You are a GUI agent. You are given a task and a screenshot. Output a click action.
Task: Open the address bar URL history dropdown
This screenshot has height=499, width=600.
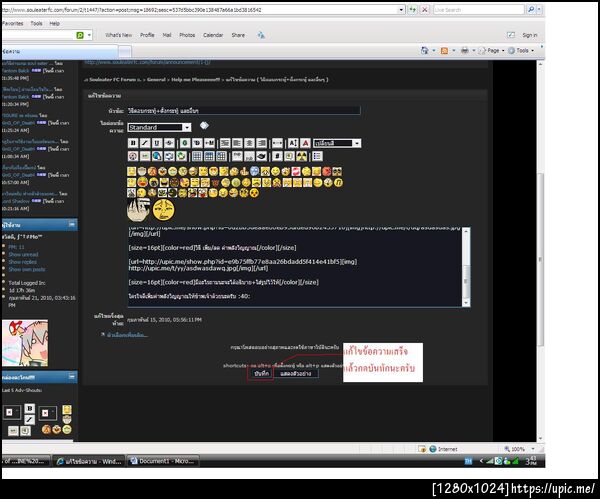(x=401, y=10)
